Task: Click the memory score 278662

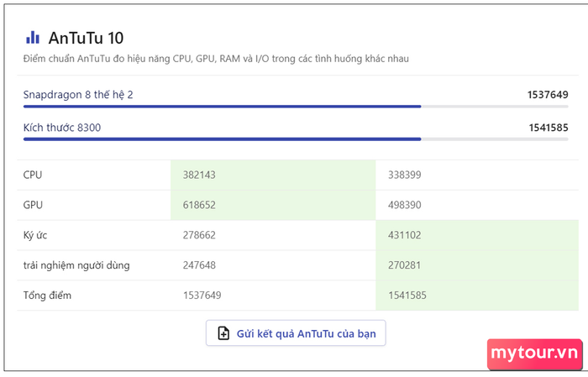Action: click(x=199, y=235)
